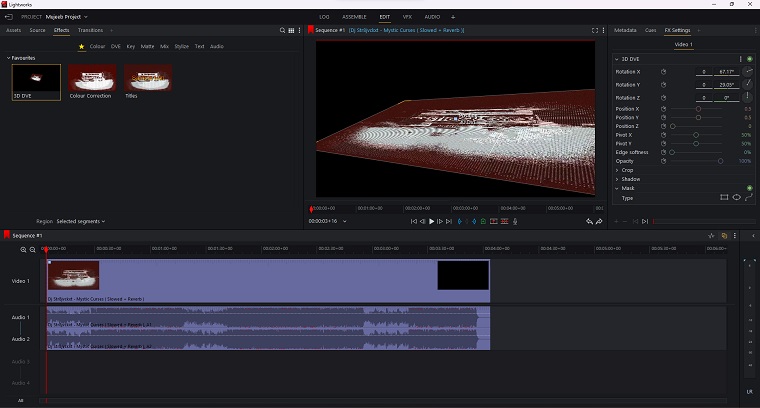
Task: Filter effects by Matte category
Action: tap(147, 47)
